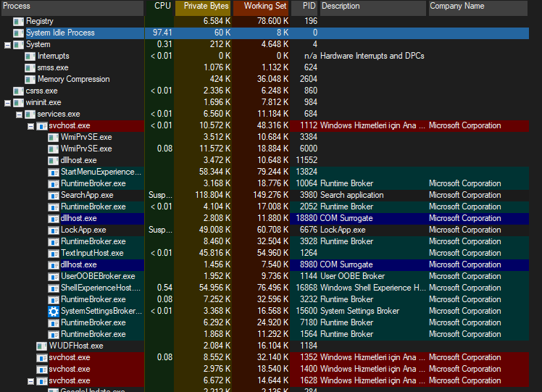This screenshot has width=542, height=392.
Task: Click icon of RuntimeBroker.exe PID 10064
Action: 54,183
